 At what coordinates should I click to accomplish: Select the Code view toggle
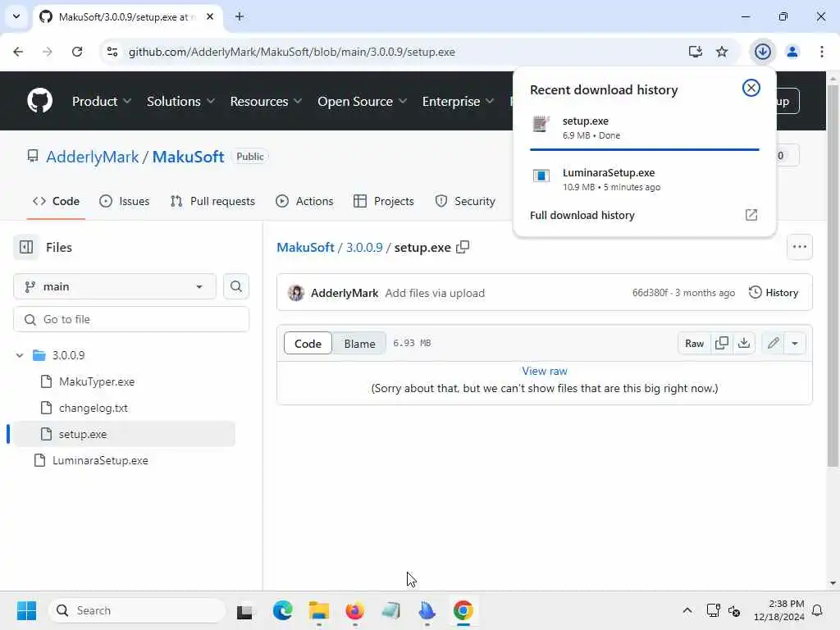[308, 344]
